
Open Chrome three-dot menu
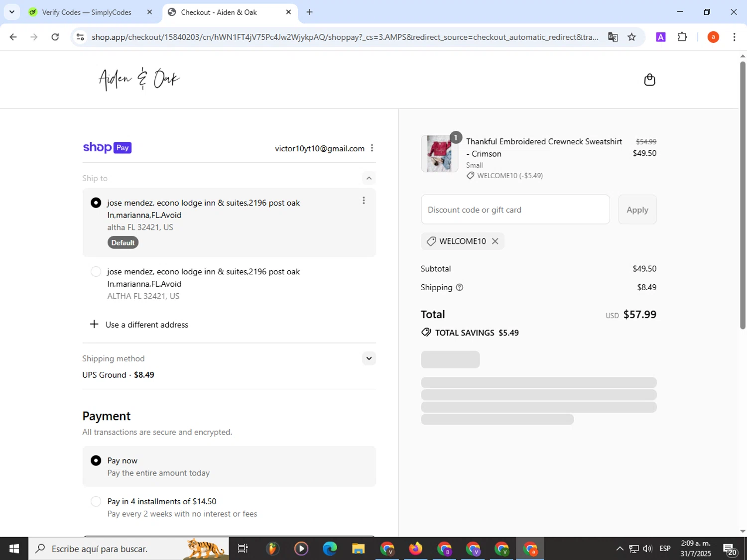[x=734, y=37]
